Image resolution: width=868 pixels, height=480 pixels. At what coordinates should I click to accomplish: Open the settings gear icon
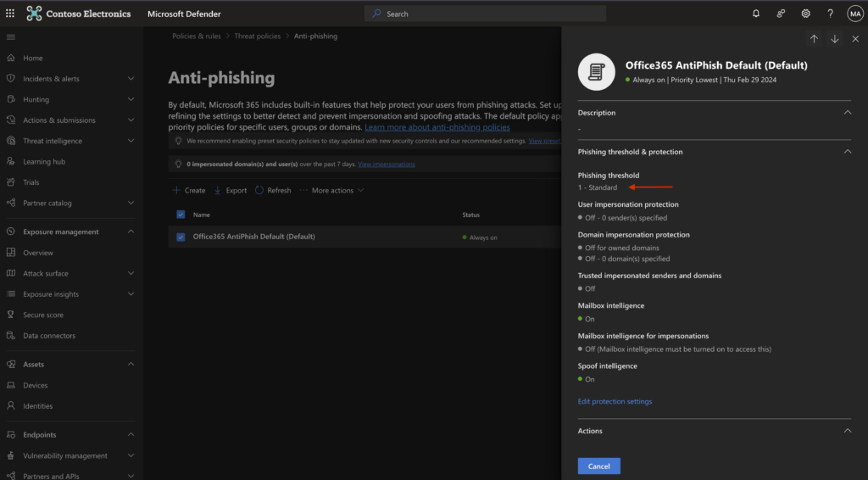(x=805, y=14)
